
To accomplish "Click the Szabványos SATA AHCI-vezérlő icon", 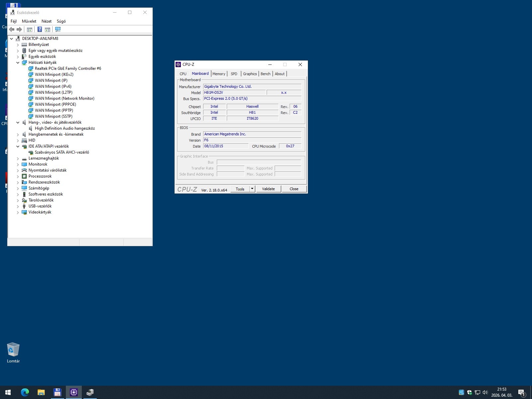I will coord(31,152).
